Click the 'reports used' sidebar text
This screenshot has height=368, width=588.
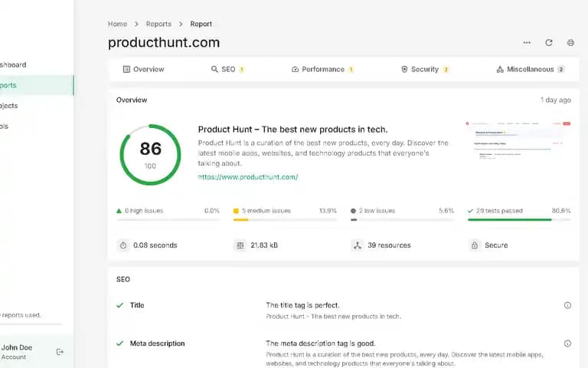coord(21,315)
